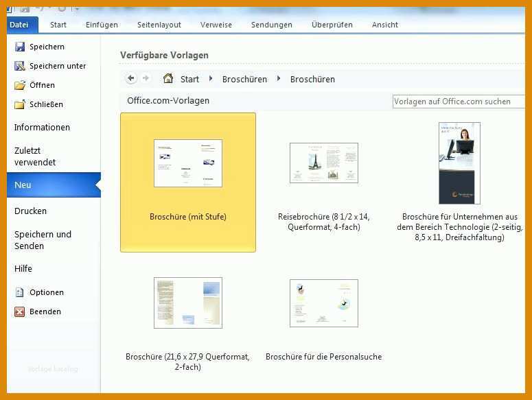Screen dimensions: 532x400
Task: Click the Speichern unter icon
Action: 20,66
